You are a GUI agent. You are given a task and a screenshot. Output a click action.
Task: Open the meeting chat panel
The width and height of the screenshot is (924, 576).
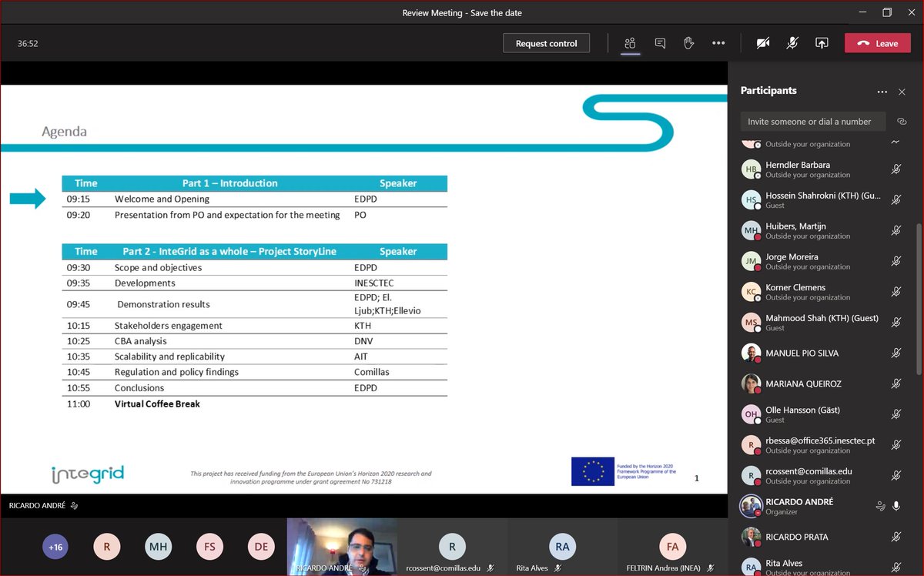coord(660,43)
